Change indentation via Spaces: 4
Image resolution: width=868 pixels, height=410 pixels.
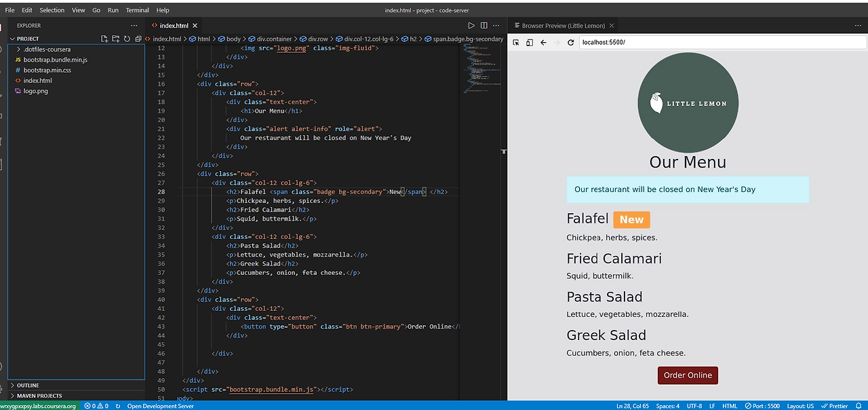(668, 406)
